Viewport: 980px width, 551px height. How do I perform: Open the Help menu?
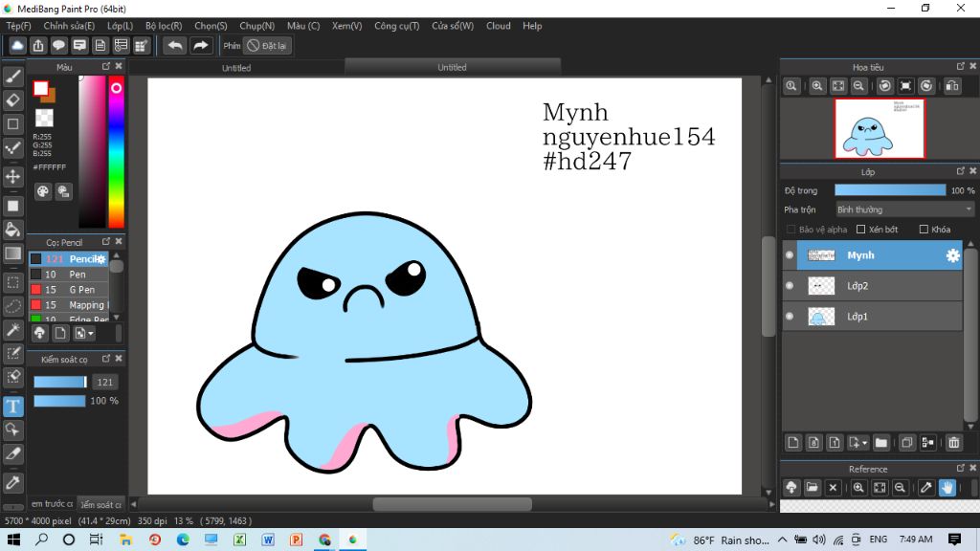[532, 26]
